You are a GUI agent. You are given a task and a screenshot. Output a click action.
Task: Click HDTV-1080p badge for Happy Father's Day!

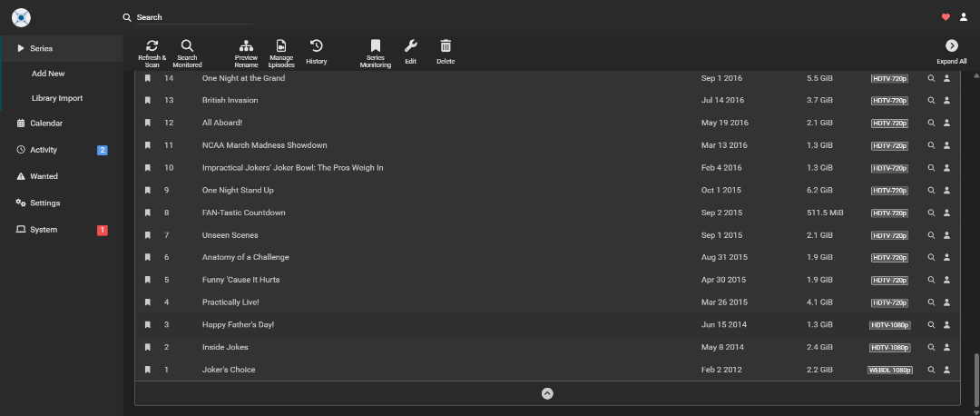click(889, 324)
